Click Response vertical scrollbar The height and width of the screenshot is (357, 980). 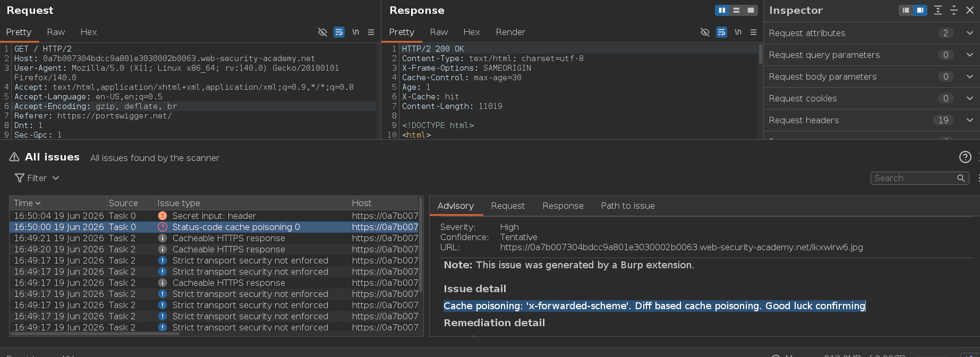(761, 53)
